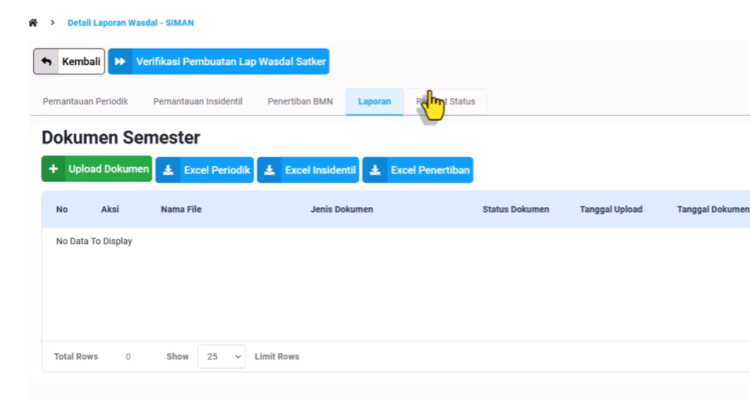Click the Kembali back button
Viewport: 750px width, 400px height.
69,61
